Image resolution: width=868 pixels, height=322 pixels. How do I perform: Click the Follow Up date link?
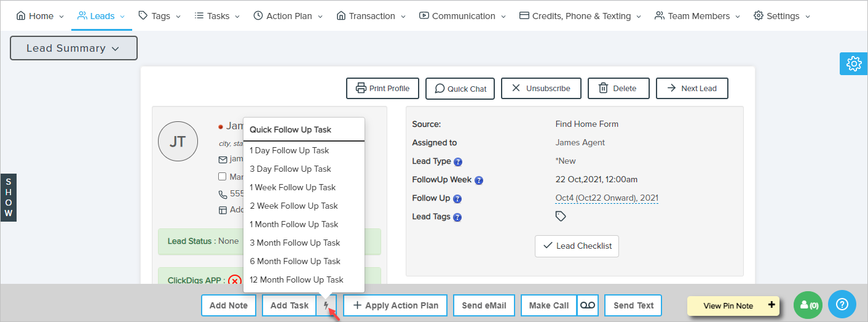click(606, 198)
